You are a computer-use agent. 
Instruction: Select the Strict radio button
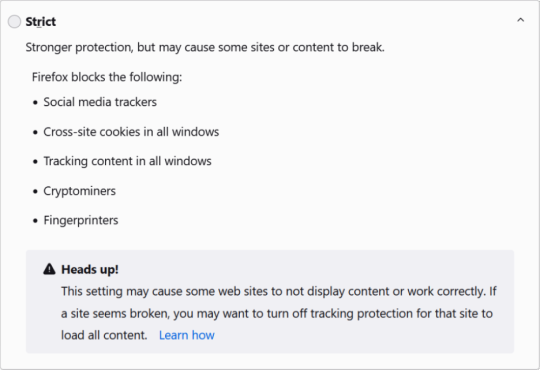pyautogui.click(x=14, y=22)
